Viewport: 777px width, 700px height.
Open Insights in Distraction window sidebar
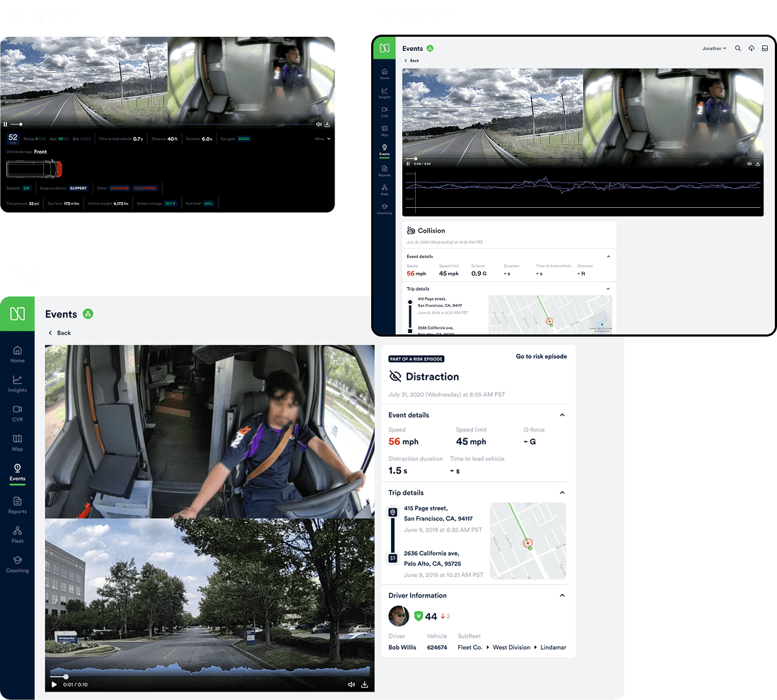18,384
